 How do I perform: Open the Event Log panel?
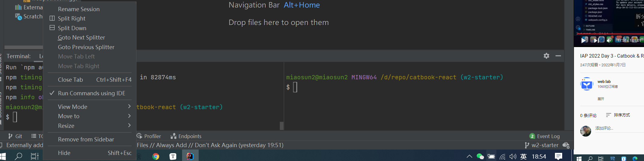545,136
